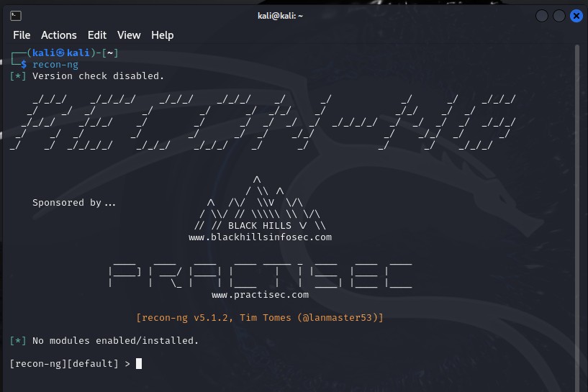Click the 'Version check disabled.' line
Viewport: 588px width, 392px height.
[99, 76]
